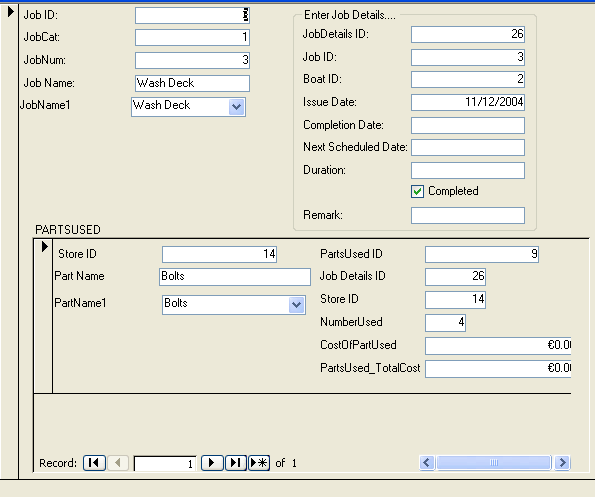Click the Part Name field showing Bolts
Screen dimensions: 595x497
click(x=235, y=277)
